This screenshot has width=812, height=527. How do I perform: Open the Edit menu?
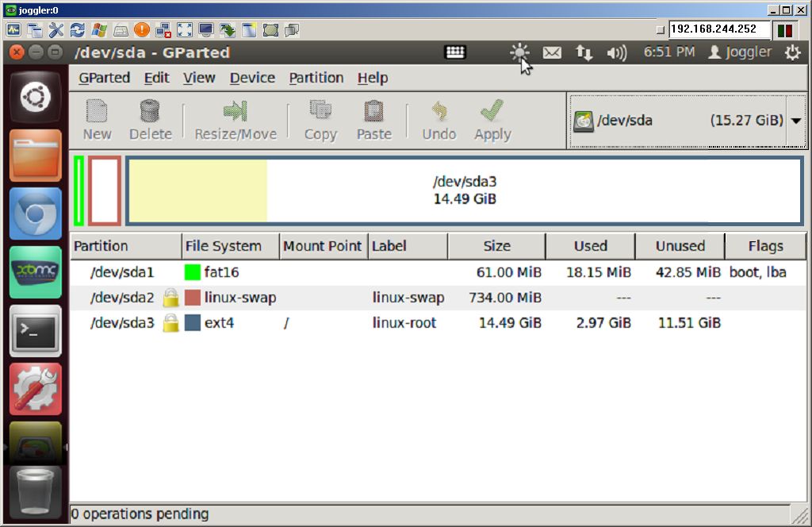click(x=156, y=78)
